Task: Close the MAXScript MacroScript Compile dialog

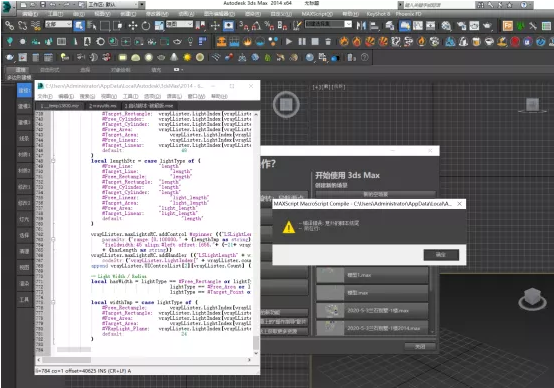Action: click(459, 204)
